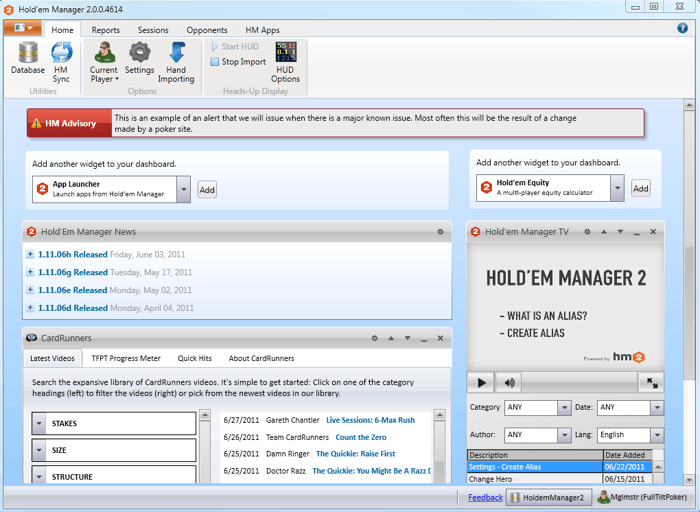
Task: Click the Feedback link
Action: point(485,497)
